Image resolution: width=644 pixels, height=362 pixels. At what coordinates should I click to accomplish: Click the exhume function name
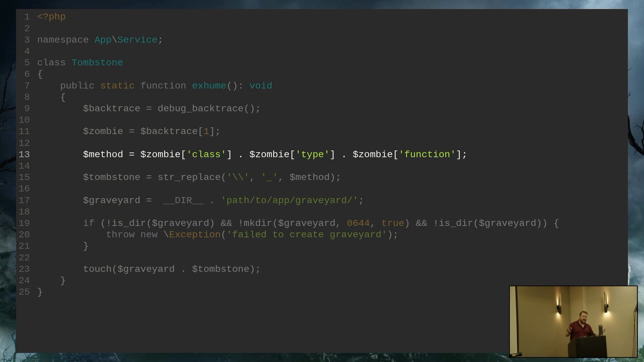209,86
